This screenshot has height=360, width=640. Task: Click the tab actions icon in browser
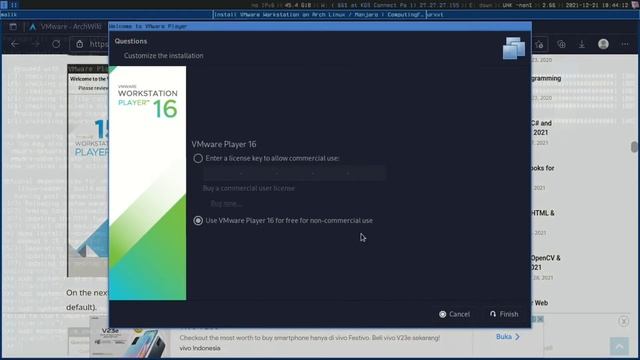point(13,27)
